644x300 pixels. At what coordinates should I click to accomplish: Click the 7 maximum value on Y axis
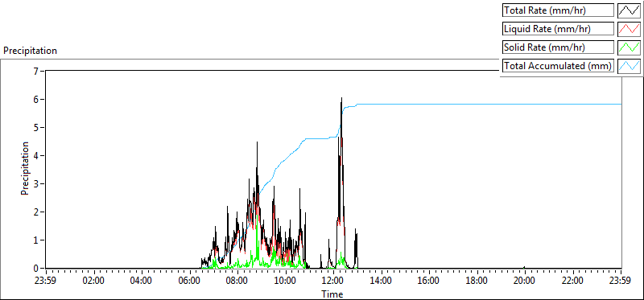point(35,72)
